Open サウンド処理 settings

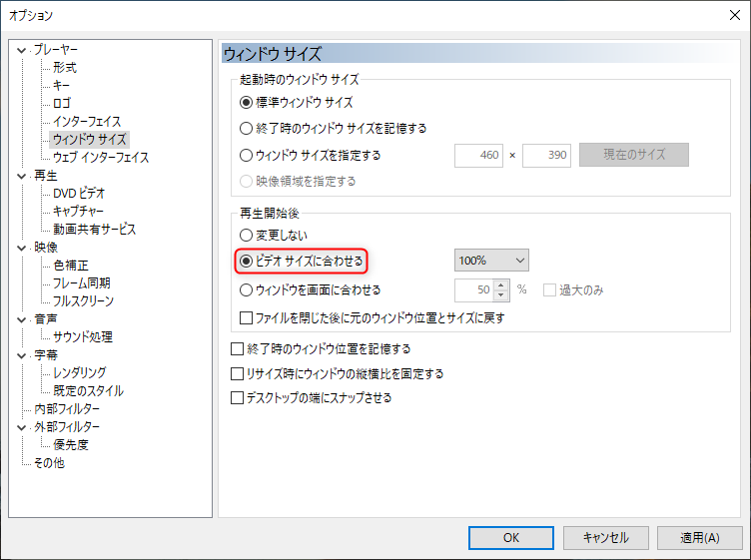(x=83, y=337)
